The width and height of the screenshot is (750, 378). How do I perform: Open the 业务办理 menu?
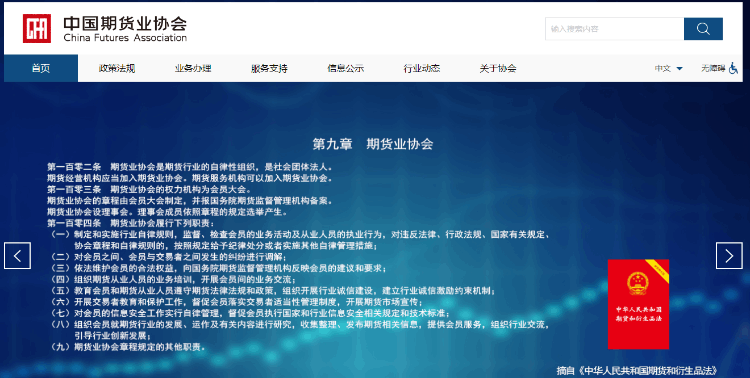[193, 68]
